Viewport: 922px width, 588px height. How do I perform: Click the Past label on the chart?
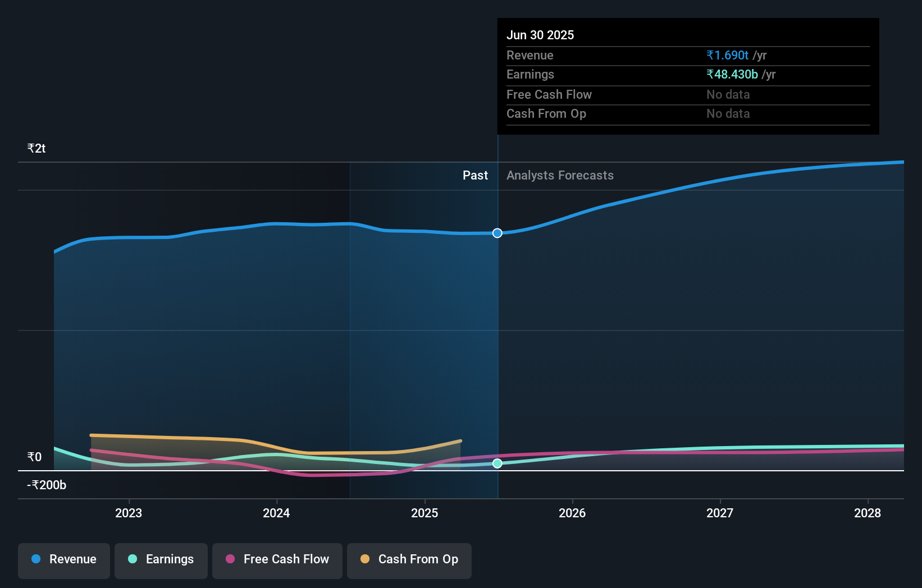[475, 176]
